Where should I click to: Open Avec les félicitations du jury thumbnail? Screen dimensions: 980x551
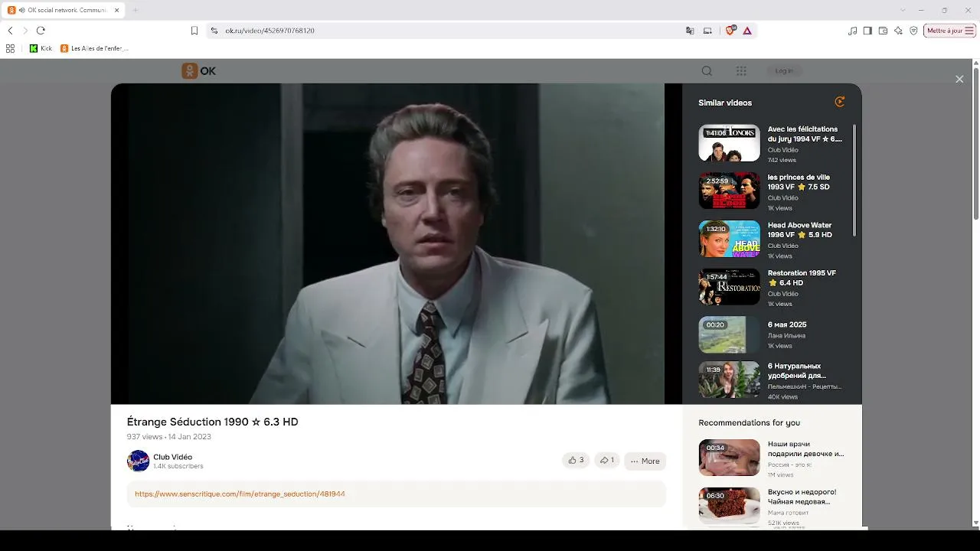729,143
